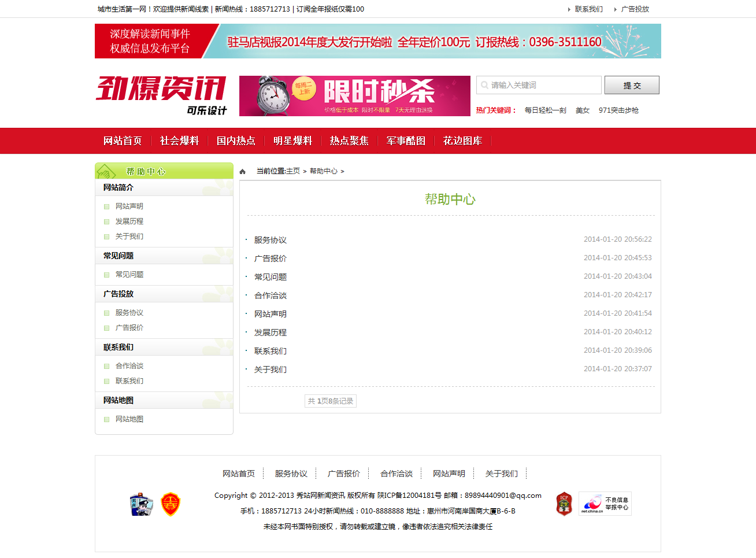Click the home icon in the breadcrumb
Viewport: 756px width, 558px height.
point(243,172)
